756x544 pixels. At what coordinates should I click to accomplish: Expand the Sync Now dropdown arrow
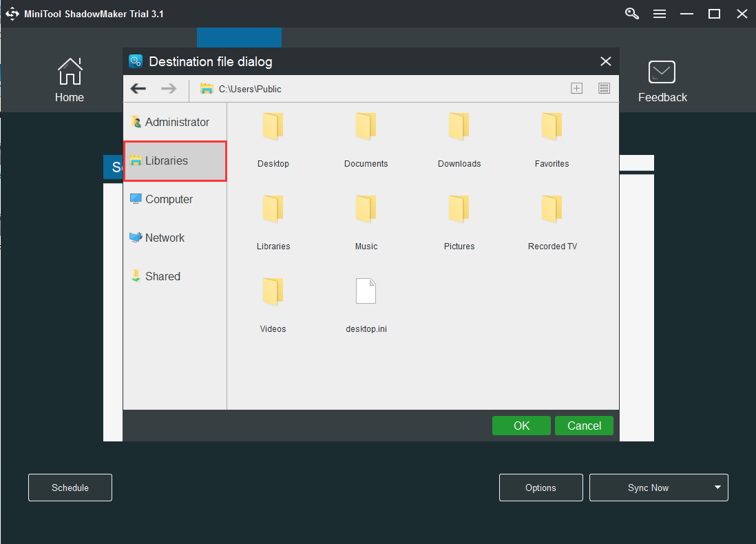tap(717, 488)
